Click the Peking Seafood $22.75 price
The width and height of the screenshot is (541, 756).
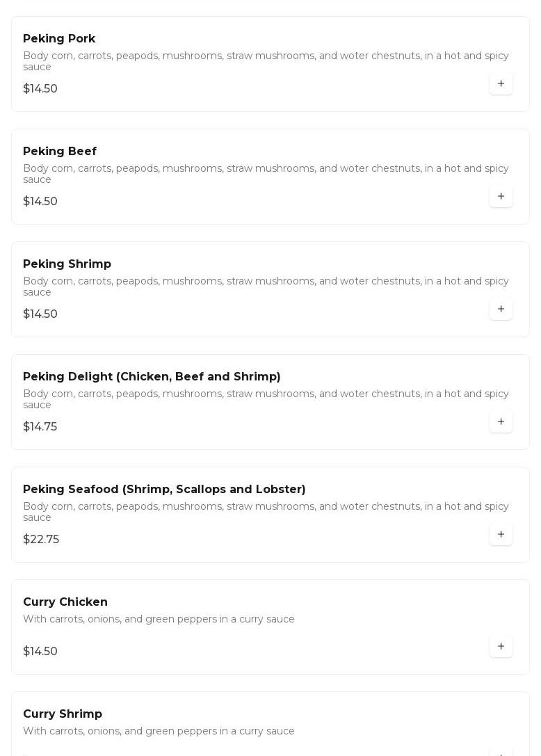[x=41, y=540]
